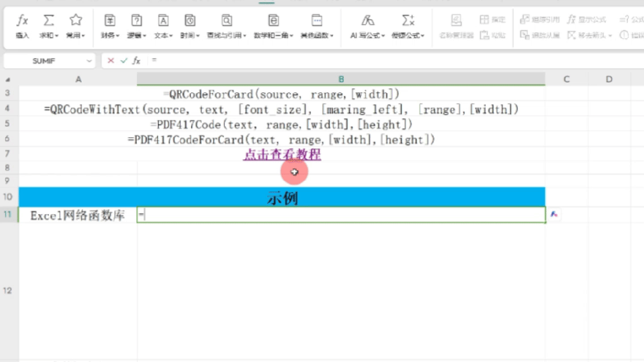Screen dimensions: 644x362
Task: Open the Text (文本) functions dropdown
Action: 163,26
